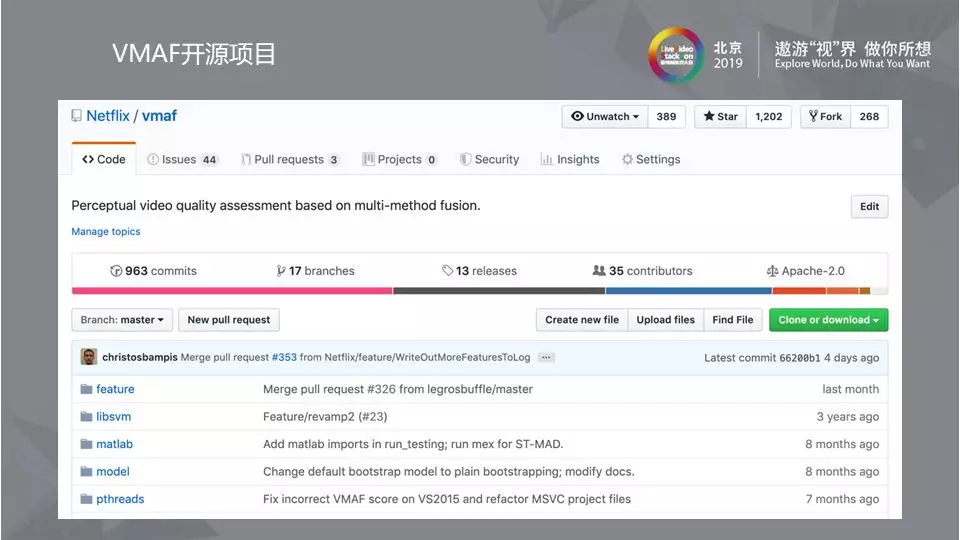960x540 pixels.
Task: Click the Create new file button
Action: click(582, 320)
